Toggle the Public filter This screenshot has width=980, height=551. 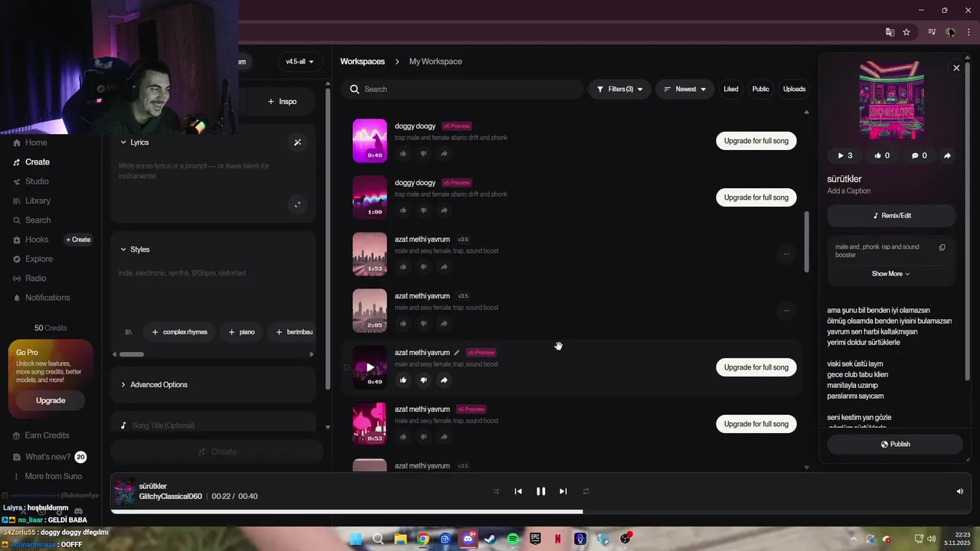(x=760, y=90)
